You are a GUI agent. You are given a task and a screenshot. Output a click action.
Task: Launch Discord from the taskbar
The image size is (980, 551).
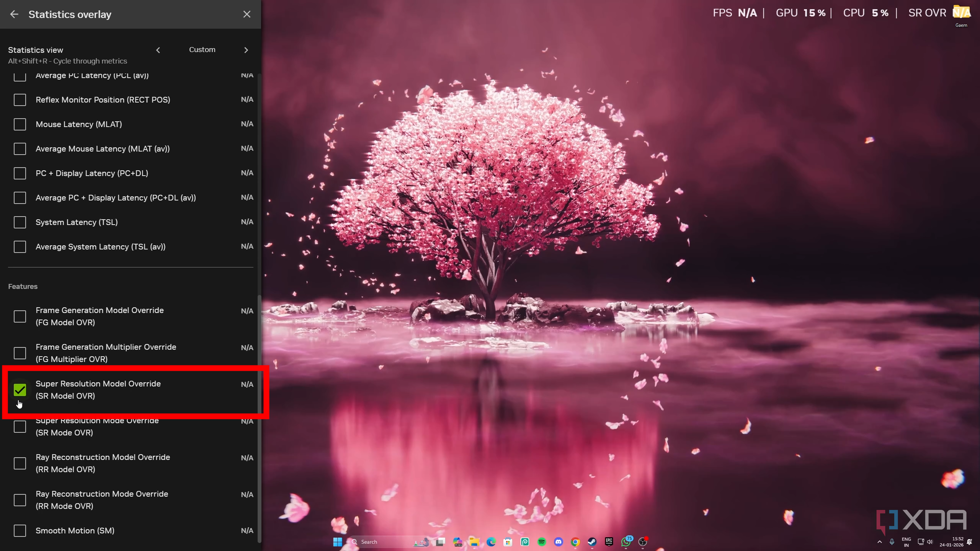coord(559,542)
